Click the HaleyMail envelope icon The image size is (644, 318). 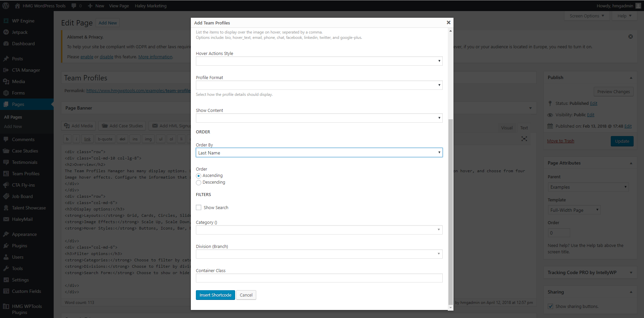tap(6, 219)
